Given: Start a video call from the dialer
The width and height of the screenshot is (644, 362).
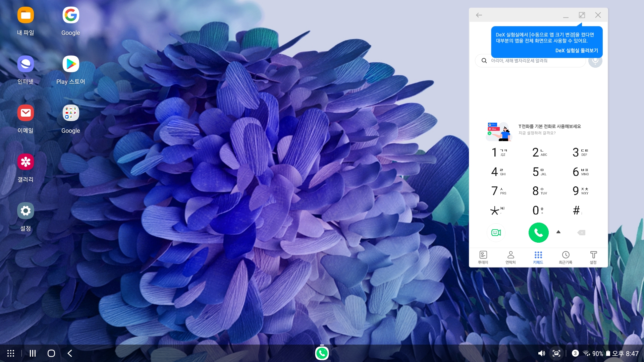Looking at the screenshot, I should tap(496, 233).
